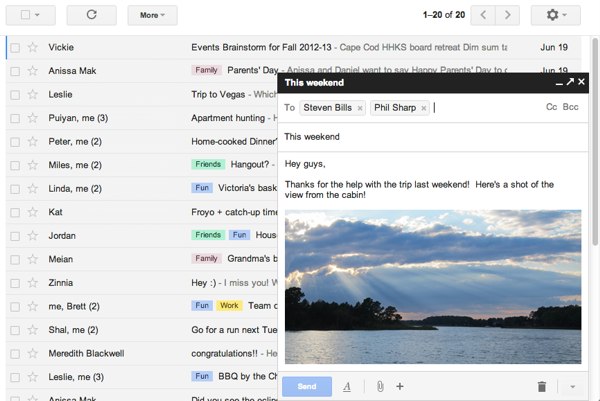Open formatting options with the underlined A icon
600x401 pixels.
[347, 386]
